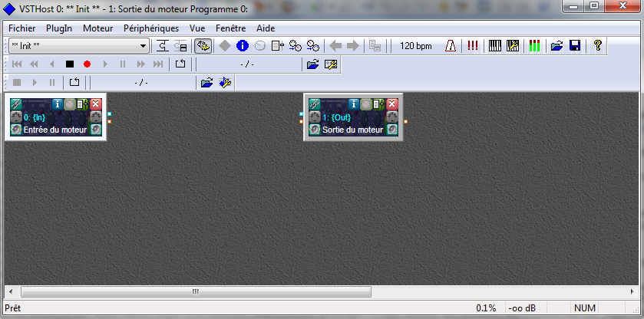
Task: Open the Vue menu
Action: [x=197, y=28]
